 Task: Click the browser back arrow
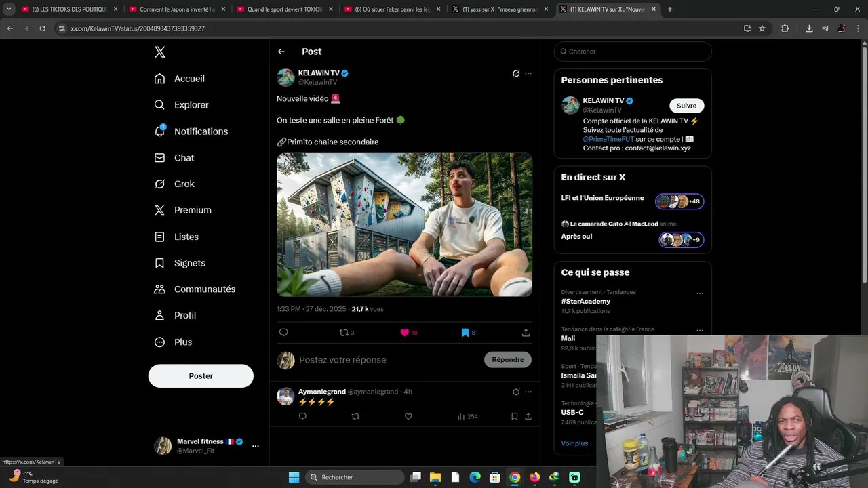pos(9,28)
